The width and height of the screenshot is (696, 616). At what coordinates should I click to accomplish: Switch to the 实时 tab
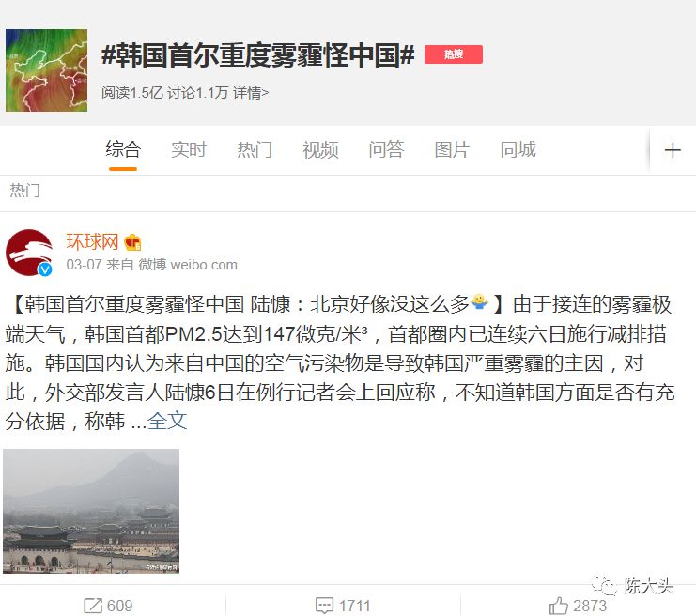coord(189,149)
